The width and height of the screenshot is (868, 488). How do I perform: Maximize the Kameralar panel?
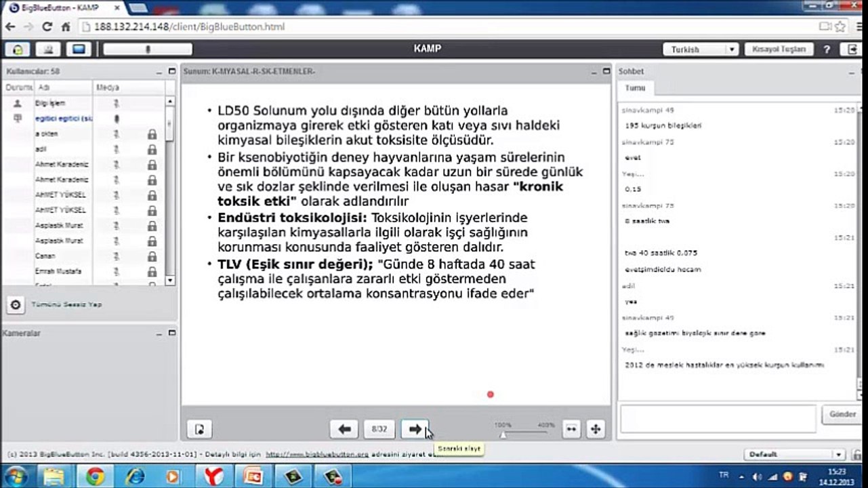coord(171,333)
